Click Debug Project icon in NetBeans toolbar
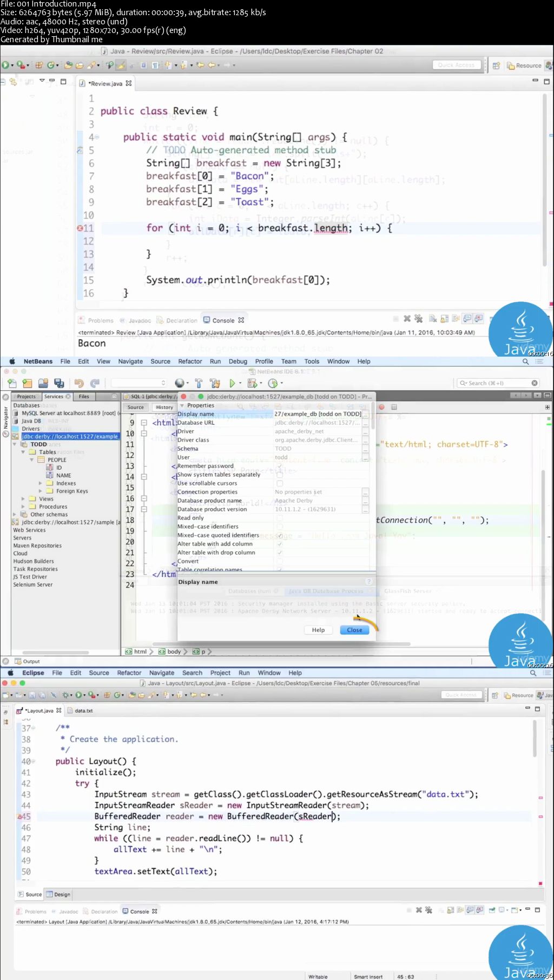 [252, 383]
